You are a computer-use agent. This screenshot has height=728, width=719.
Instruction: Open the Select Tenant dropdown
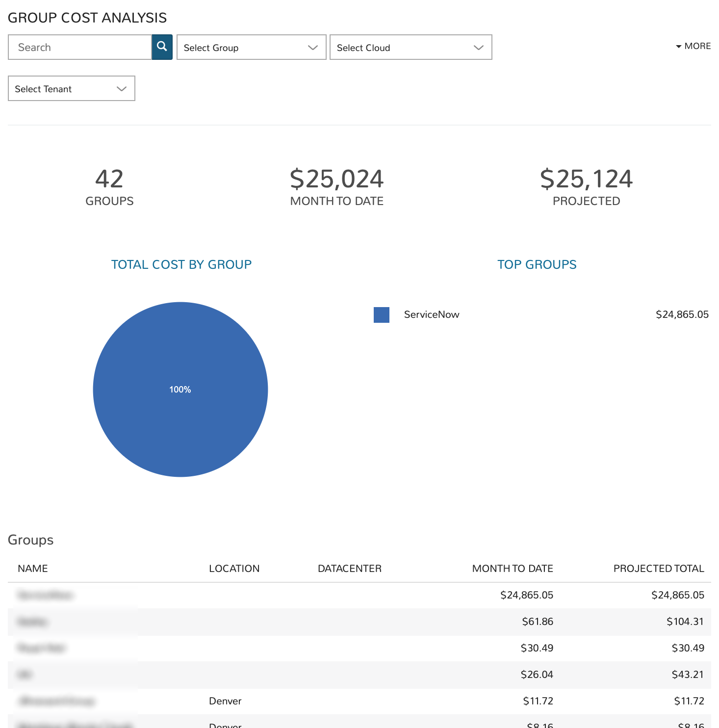tap(72, 88)
